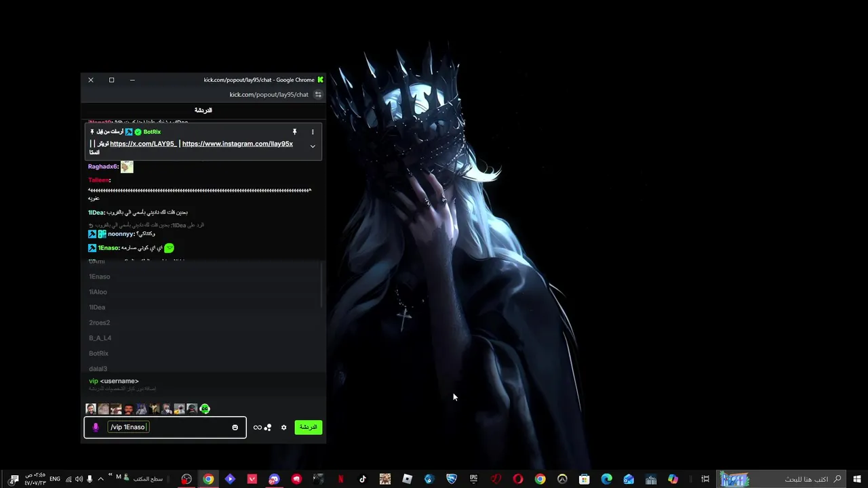Click the BotRix username in pinned message

coord(152,131)
